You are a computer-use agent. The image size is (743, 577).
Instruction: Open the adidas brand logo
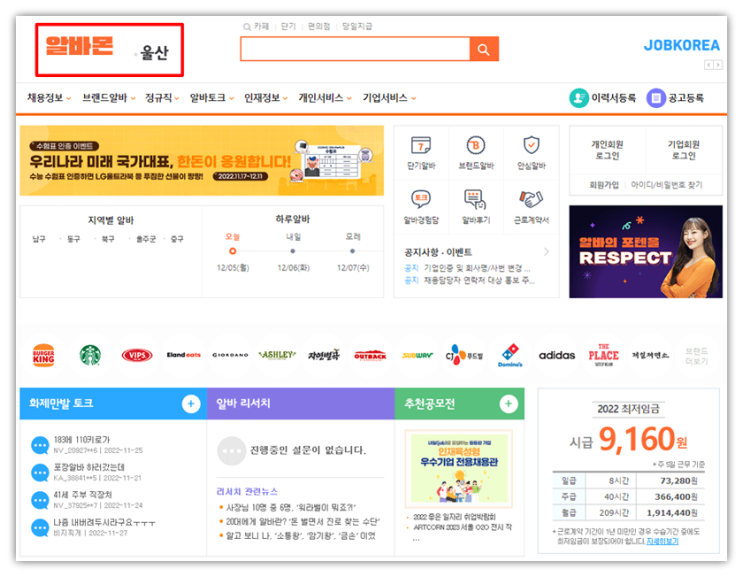[x=557, y=355]
